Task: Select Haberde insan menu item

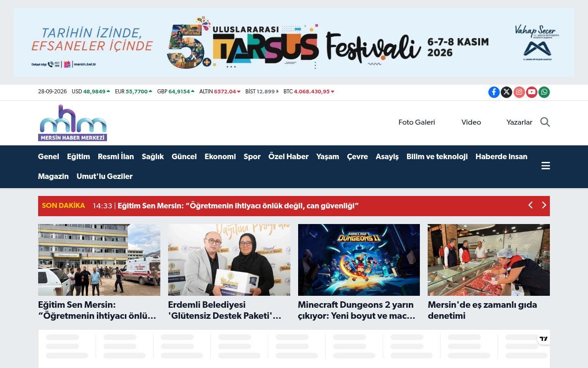Action: pos(501,157)
